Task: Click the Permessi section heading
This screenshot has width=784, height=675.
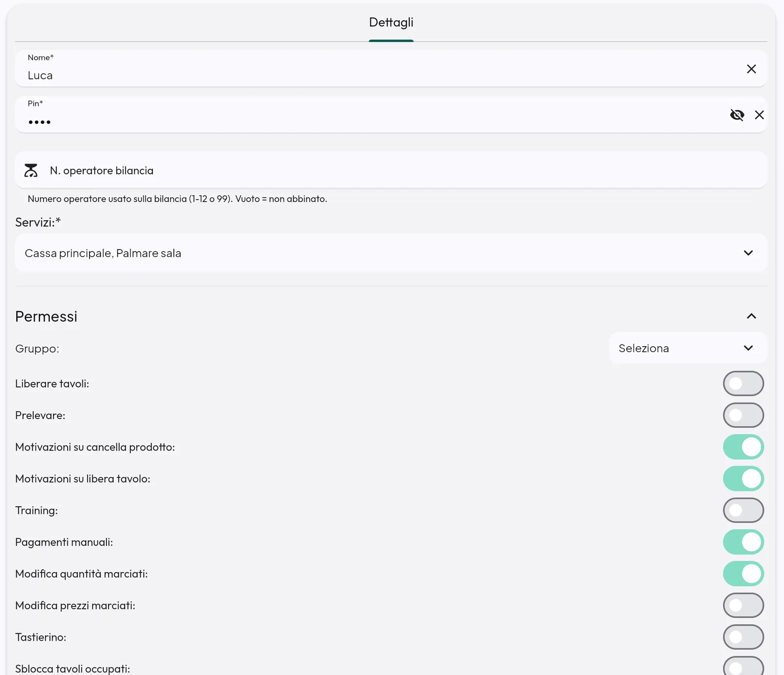Action: [x=46, y=317]
